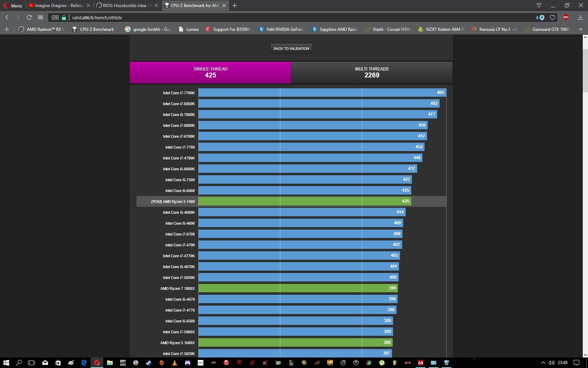
Task: Open Task View on the taskbar
Action: (x=31, y=363)
